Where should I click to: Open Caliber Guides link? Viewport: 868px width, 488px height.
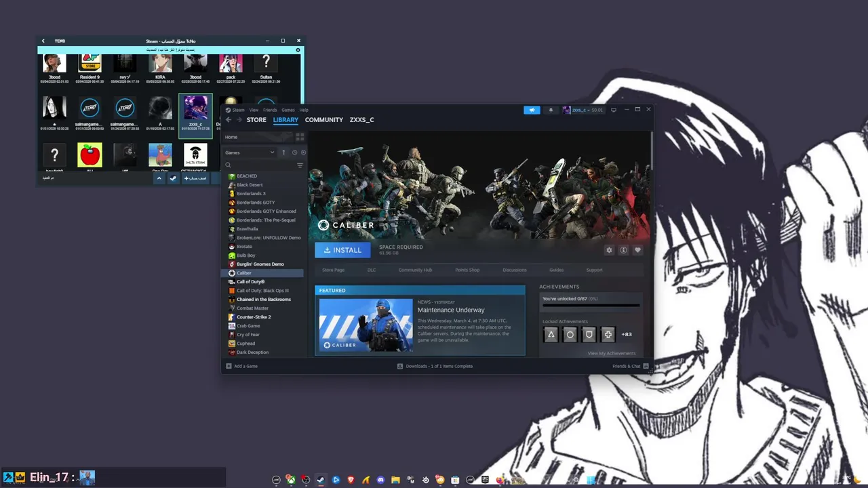[x=556, y=270]
